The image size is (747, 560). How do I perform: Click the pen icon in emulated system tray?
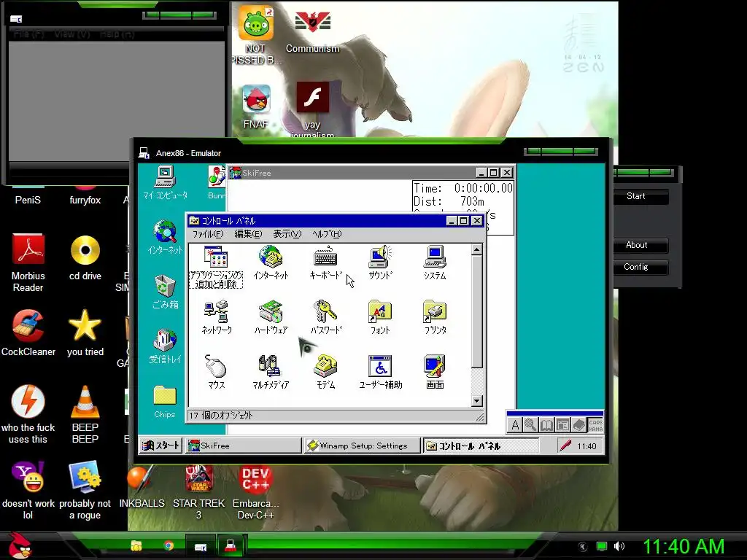point(565,446)
